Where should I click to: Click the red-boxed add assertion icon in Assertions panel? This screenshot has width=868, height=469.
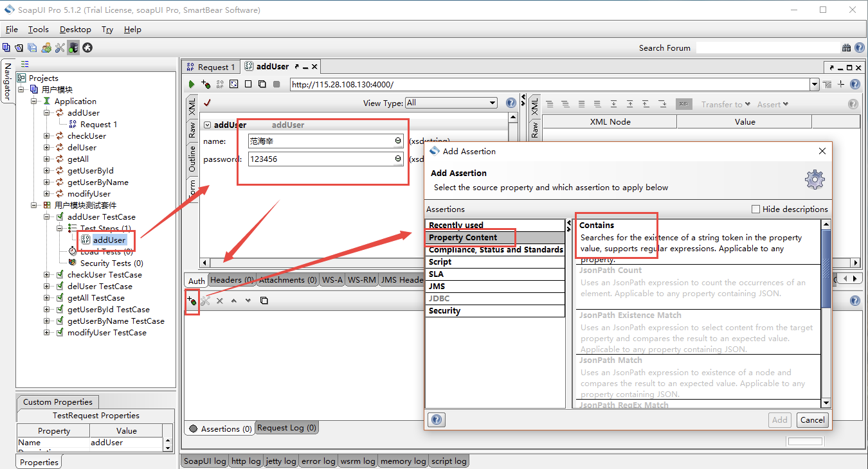tap(192, 300)
